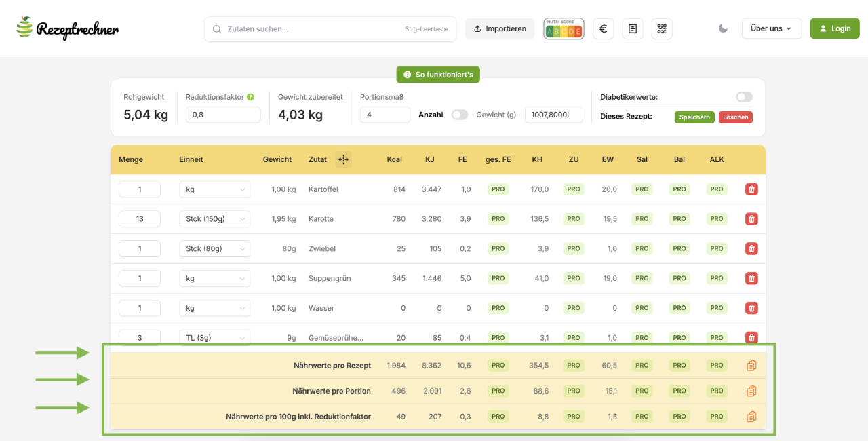
Task: Delete the Kartoffel ingredient row
Action: pos(751,189)
